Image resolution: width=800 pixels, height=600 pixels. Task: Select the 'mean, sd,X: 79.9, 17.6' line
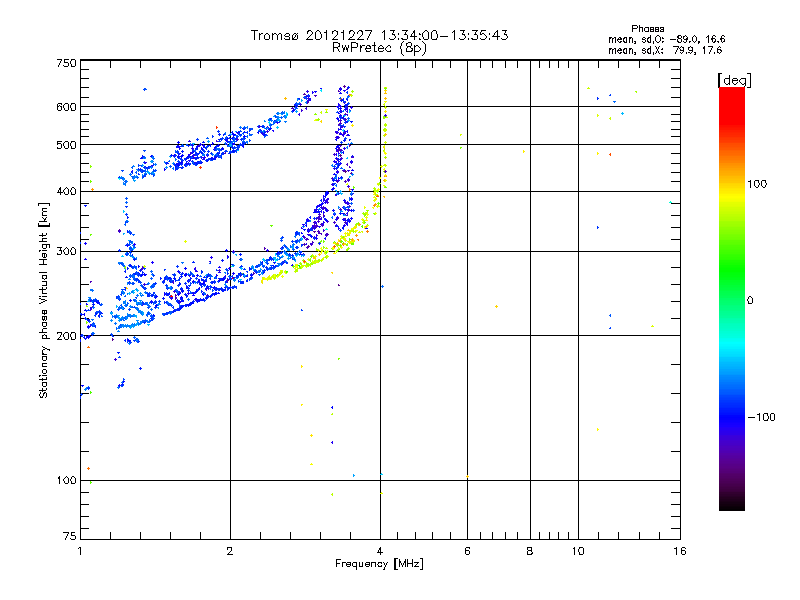(665, 50)
